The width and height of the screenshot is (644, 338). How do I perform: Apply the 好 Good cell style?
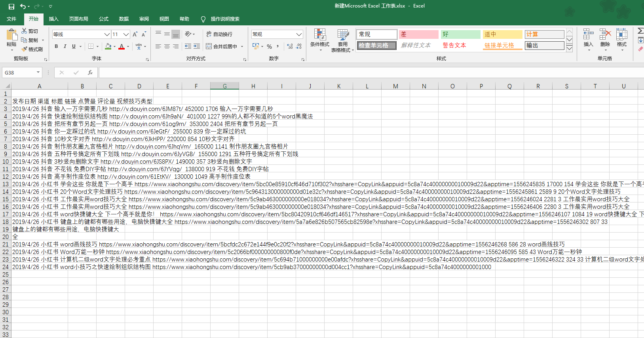(x=460, y=34)
